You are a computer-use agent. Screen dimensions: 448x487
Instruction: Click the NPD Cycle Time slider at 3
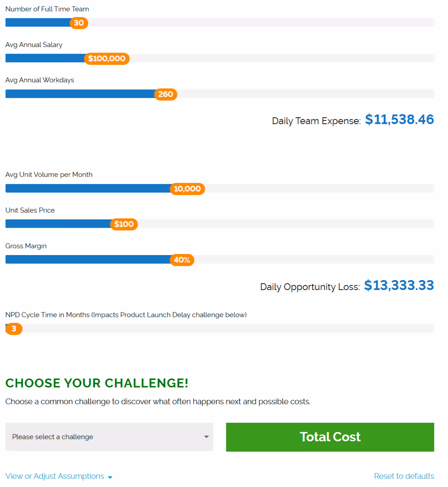pos(14,329)
